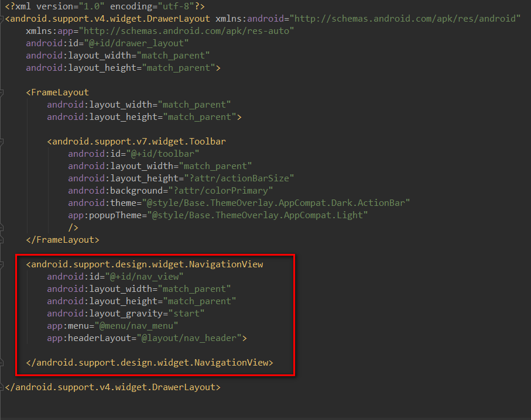Click the android:layout_gravity="start" line
531x420 pixels.
(x=126, y=314)
